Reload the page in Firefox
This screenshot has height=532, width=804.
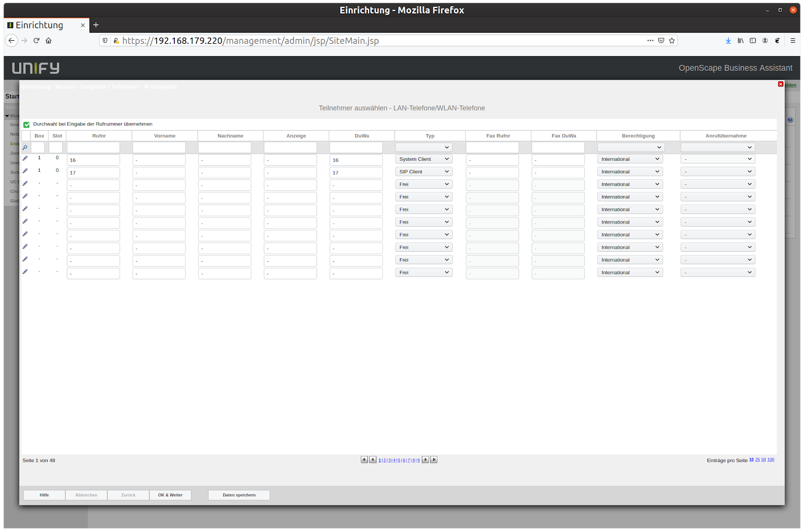click(x=36, y=41)
